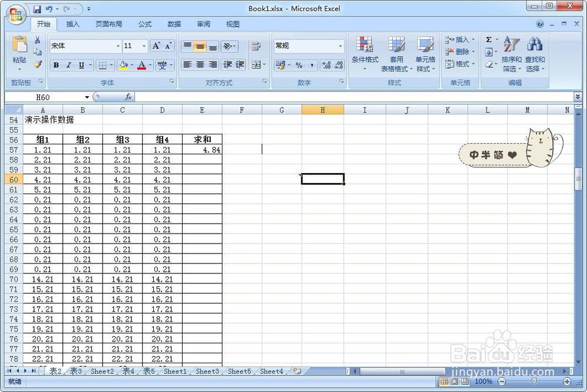Expand the formula bar

[x=578, y=97]
